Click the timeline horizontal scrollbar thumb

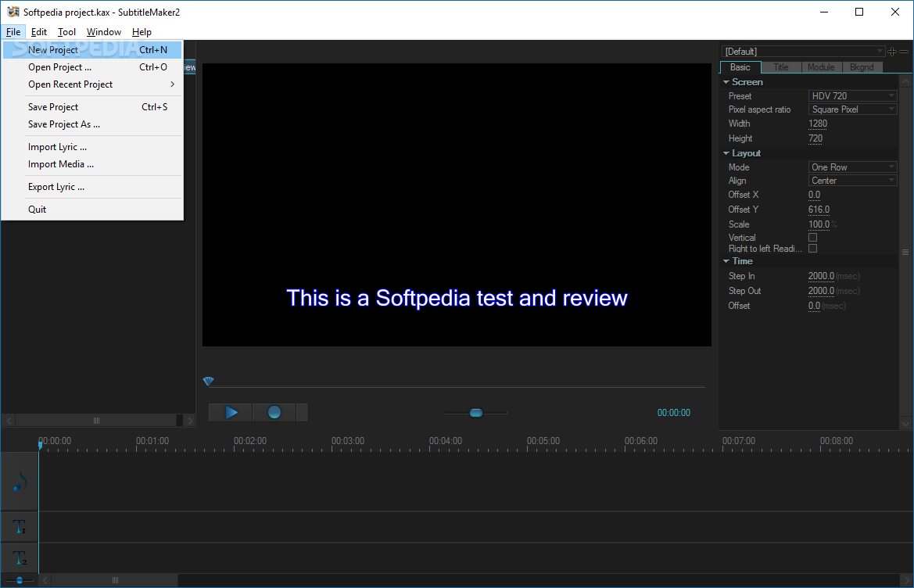pyautogui.click(x=115, y=580)
